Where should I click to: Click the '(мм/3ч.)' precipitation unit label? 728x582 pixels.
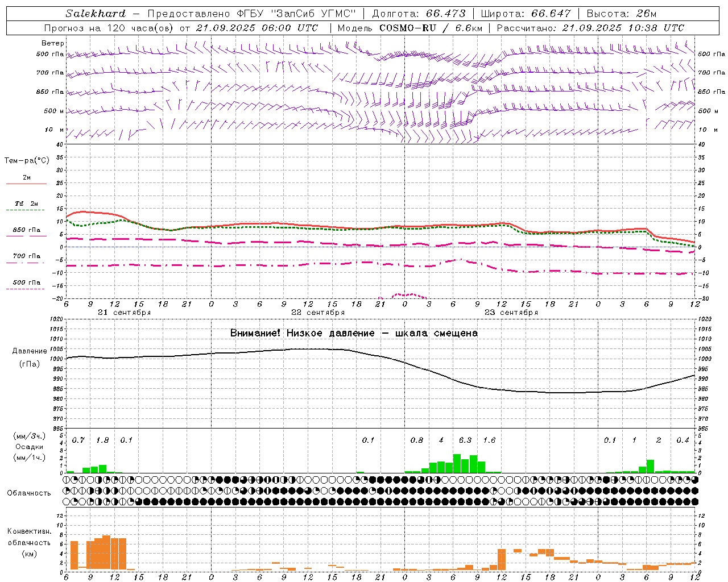point(30,436)
